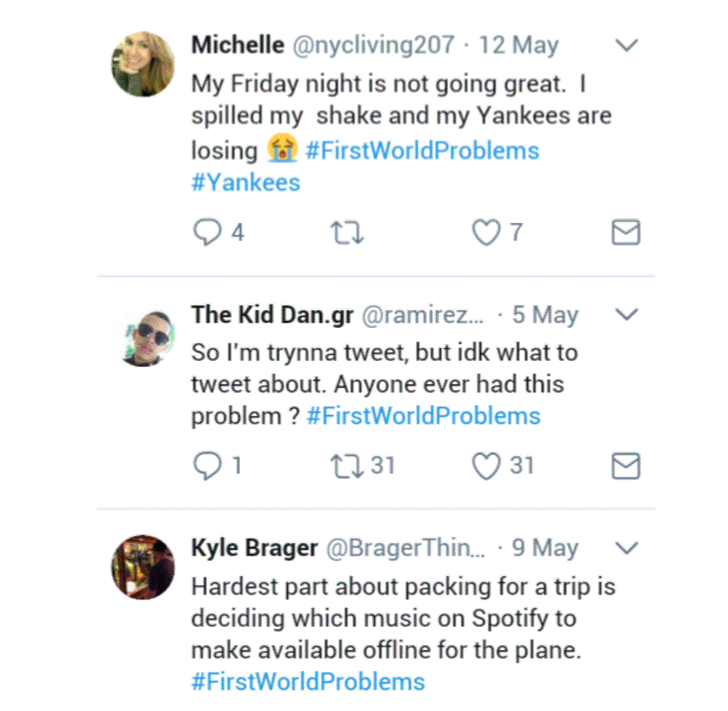Open the 5 May tweet timestamp
The image size is (728, 711).
tap(545, 315)
